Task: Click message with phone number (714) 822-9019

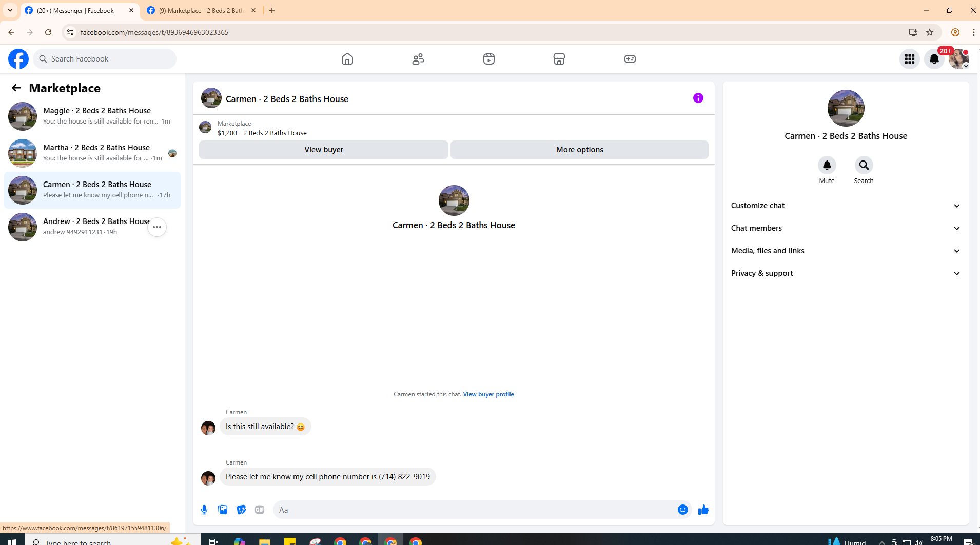Action: tap(328, 477)
